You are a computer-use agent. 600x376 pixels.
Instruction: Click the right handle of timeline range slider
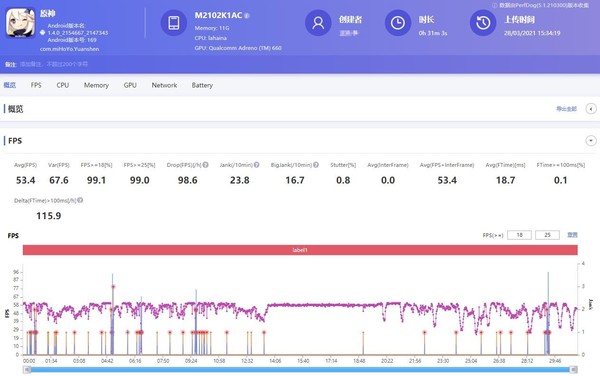coord(573,369)
